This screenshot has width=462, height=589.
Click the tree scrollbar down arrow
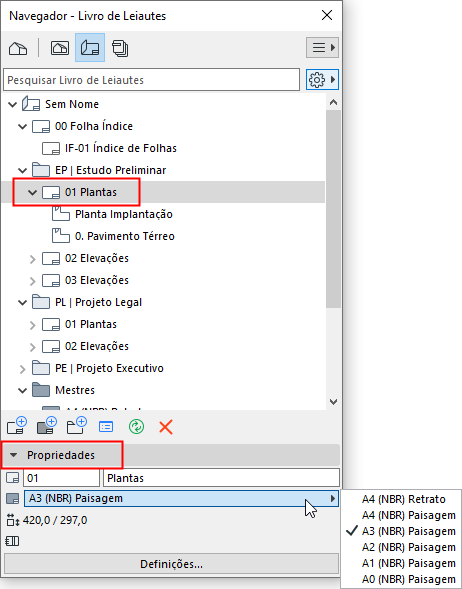pos(333,402)
